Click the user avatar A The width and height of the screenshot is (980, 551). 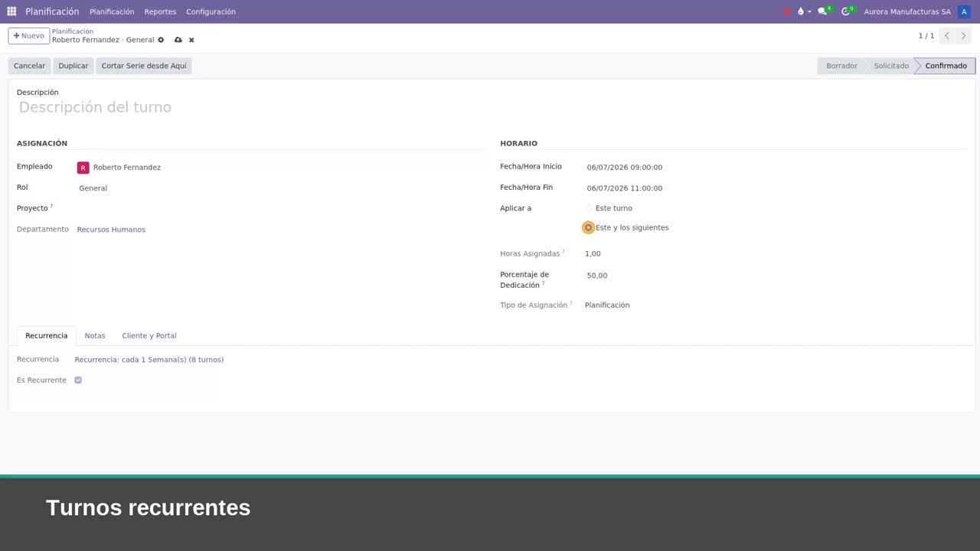point(964,11)
